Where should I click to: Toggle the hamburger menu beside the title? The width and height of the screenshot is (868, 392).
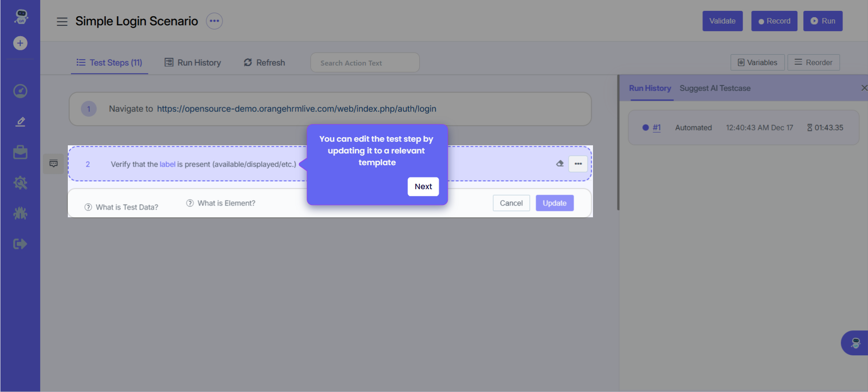click(x=62, y=21)
